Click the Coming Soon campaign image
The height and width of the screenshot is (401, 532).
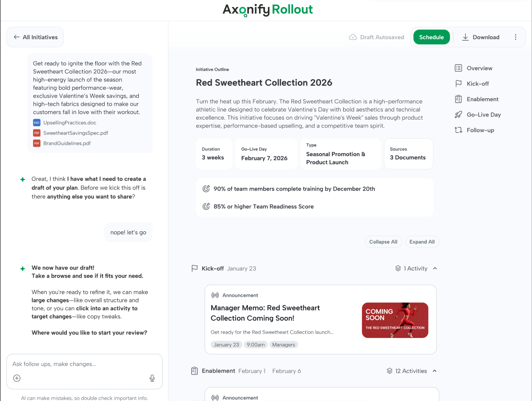tap(395, 320)
